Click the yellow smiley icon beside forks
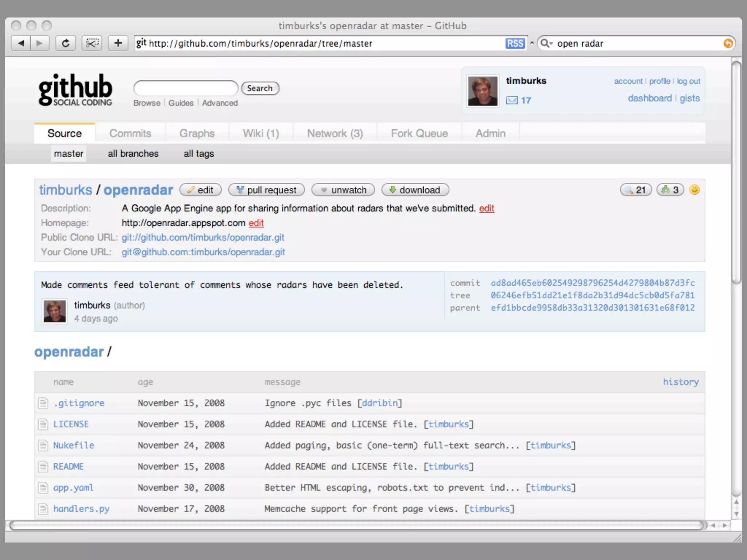 click(694, 190)
